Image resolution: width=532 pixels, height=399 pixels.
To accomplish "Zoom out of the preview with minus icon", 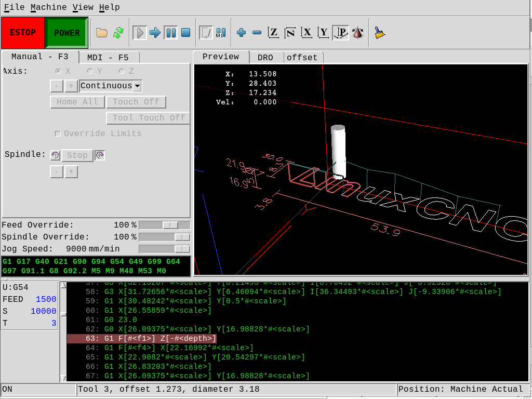I will pos(257,33).
